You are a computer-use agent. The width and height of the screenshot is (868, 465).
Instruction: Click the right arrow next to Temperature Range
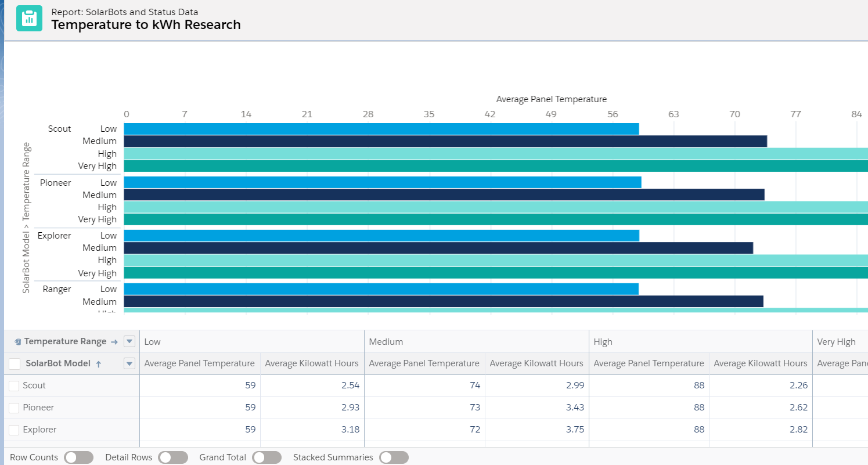[114, 342]
